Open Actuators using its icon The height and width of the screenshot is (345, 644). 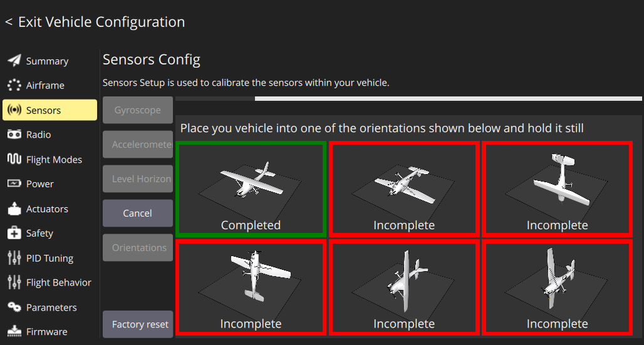pos(14,209)
